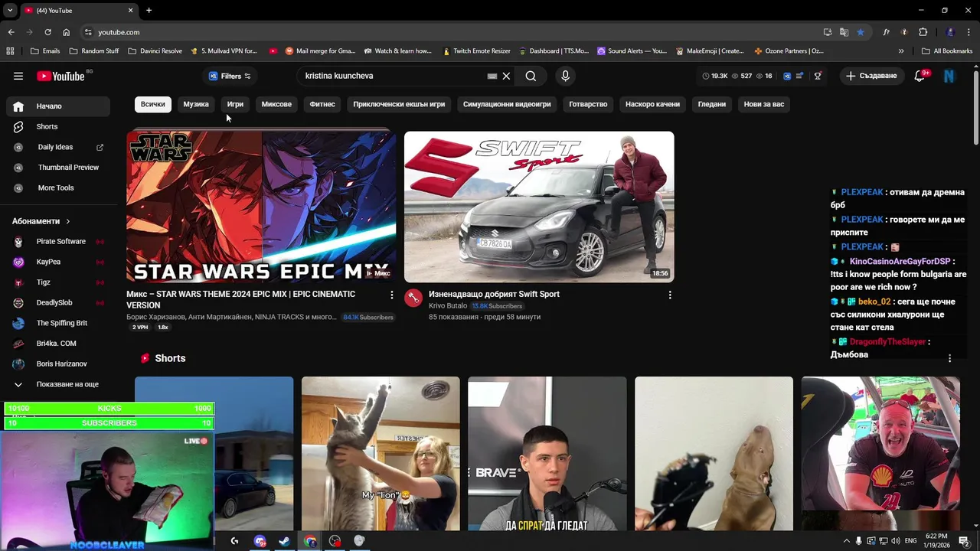Viewport: 980px width, 551px height.
Task: Open Steam from the taskbar
Action: point(284,541)
